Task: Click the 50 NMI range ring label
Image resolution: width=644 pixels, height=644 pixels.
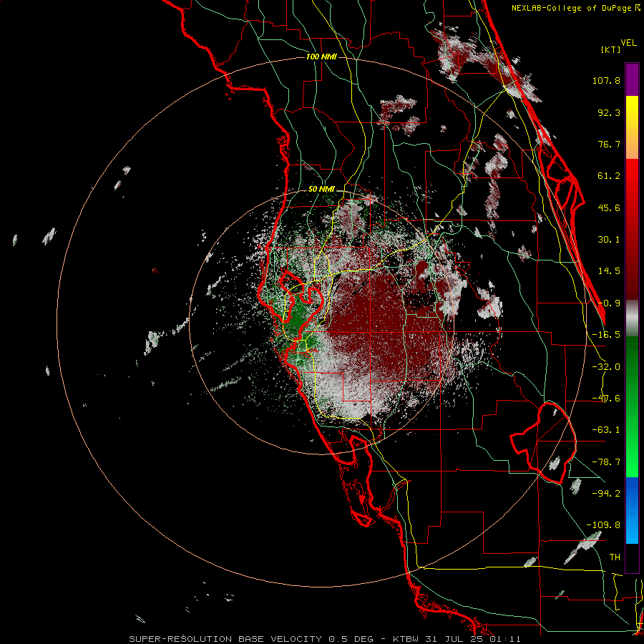Action: 321,189
